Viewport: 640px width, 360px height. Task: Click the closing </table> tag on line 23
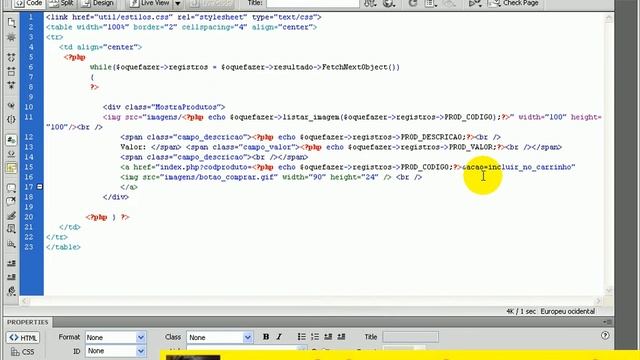point(63,247)
